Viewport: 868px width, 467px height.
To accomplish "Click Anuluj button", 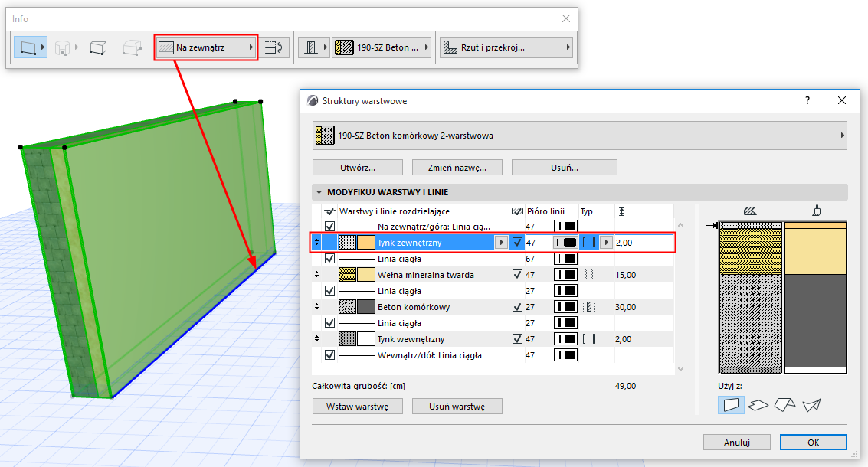I will pyautogui.click(x=737, y=442).
